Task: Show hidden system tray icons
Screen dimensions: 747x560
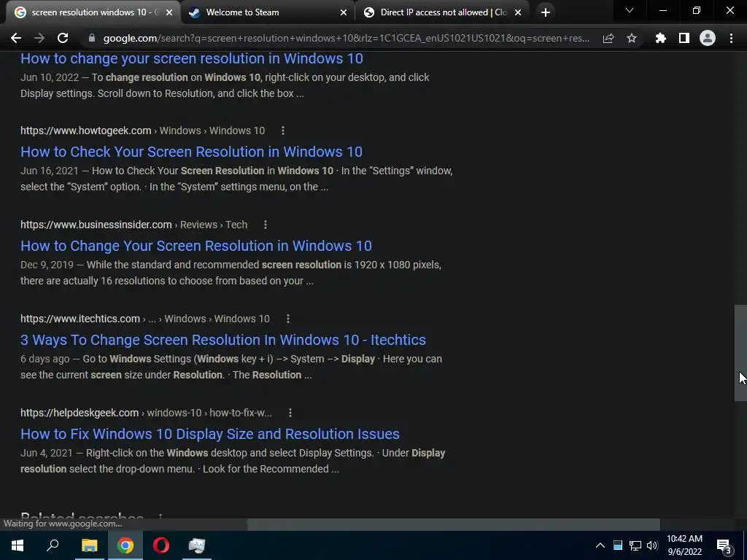Action: pyautogui.click(x=600, y=545)
